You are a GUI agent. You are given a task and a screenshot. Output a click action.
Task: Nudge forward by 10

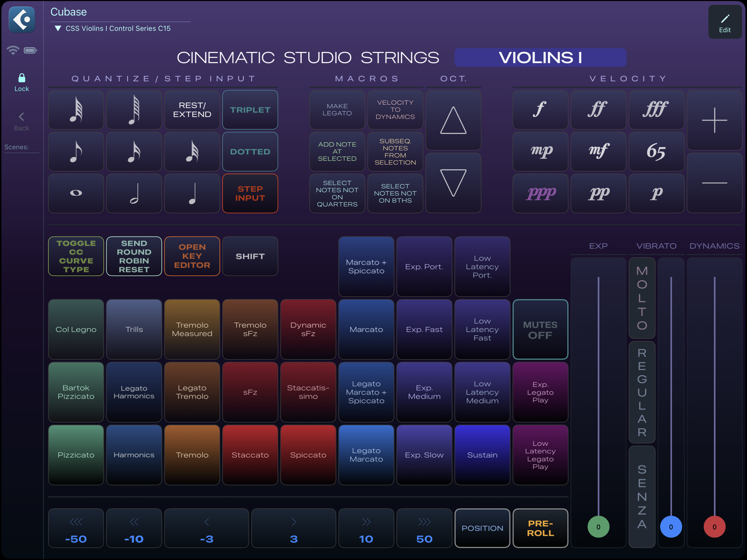click(x=366, y=528)
